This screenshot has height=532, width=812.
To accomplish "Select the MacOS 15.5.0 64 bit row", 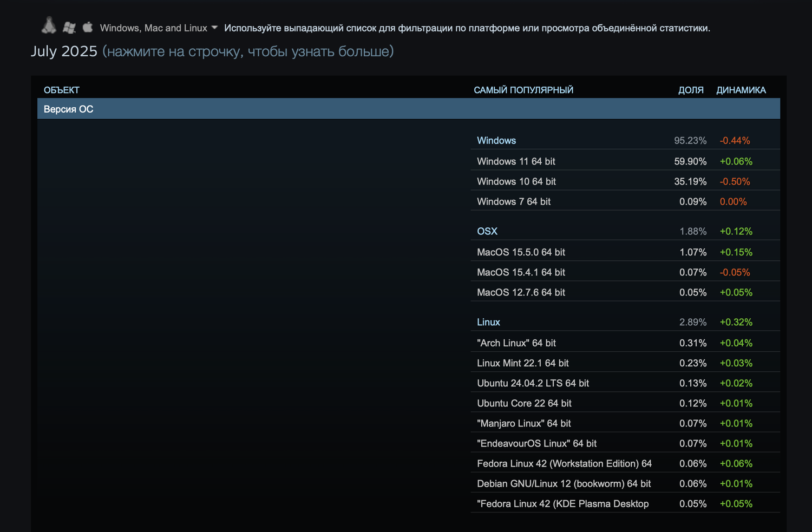I will 625,252.
